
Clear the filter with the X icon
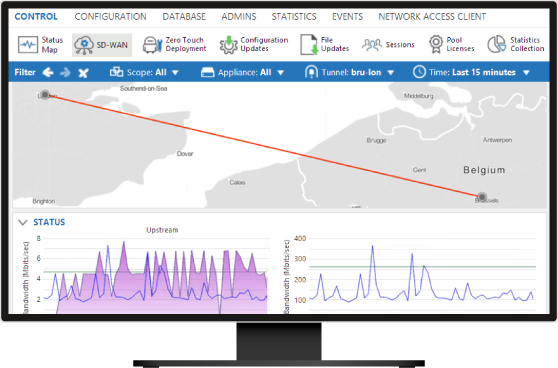[83, 73]
